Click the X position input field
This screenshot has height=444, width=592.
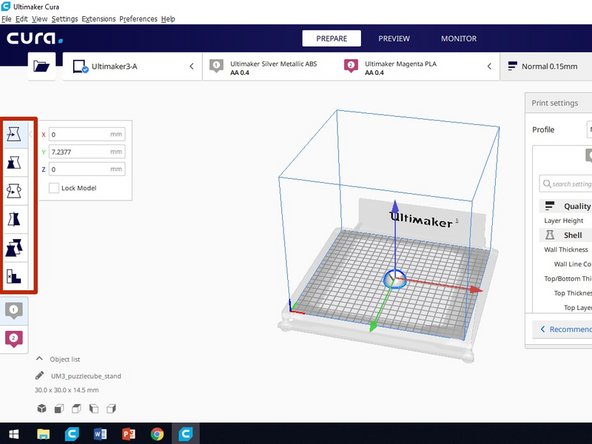coord(87,134)
